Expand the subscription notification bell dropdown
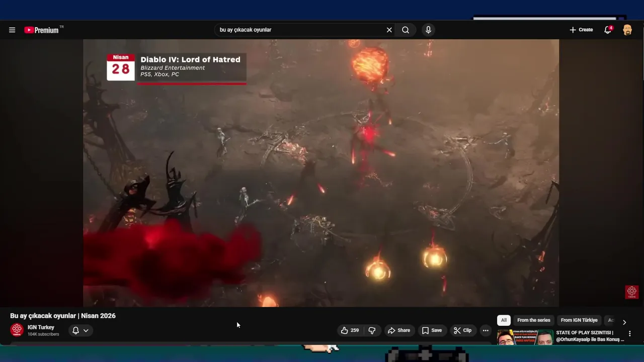Image resolution: width=644 pixels, height=362 pixels. (x=80, y=330)
